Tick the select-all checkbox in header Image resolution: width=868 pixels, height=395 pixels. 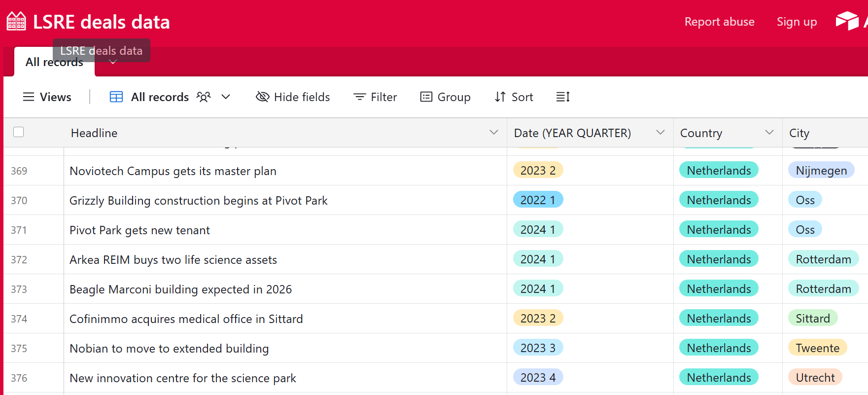click(x=19, y=132)
